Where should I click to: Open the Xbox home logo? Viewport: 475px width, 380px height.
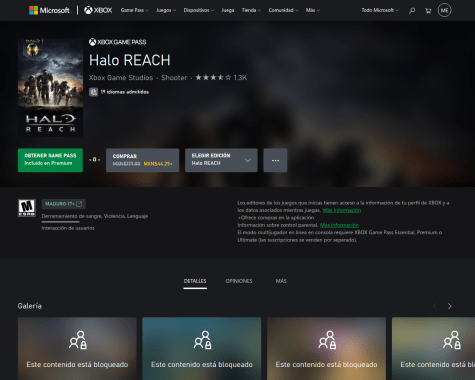[98, 10]
